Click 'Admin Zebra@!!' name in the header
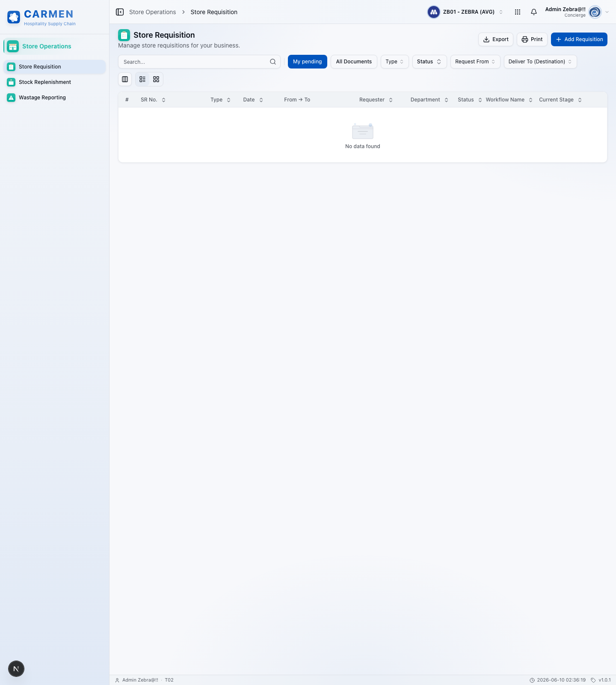The width and height of the screenshot is (616, 685). pyautogui.click(x=566, y=9)
